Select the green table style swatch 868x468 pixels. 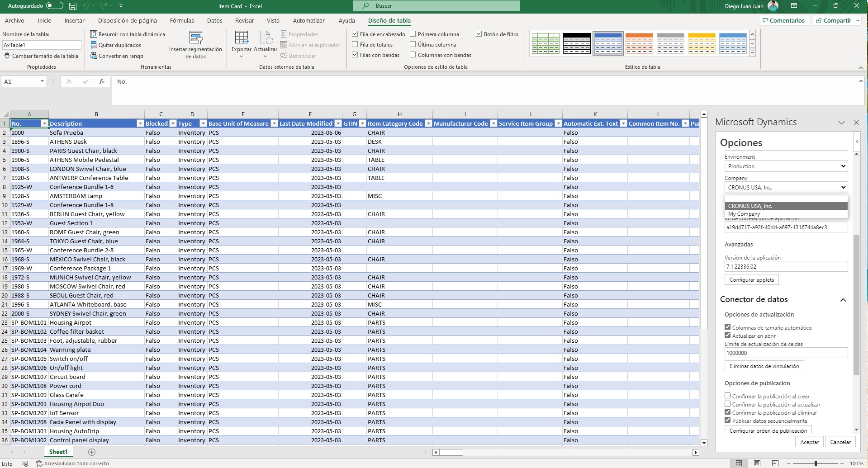(545, 43)
